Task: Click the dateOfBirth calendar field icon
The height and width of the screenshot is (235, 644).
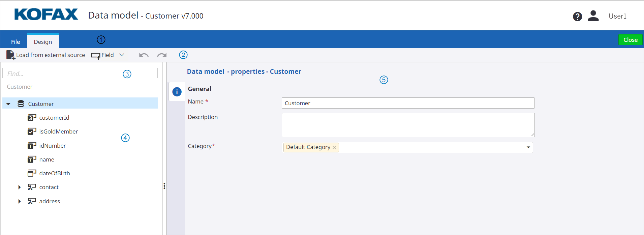Action: [32, 173]
